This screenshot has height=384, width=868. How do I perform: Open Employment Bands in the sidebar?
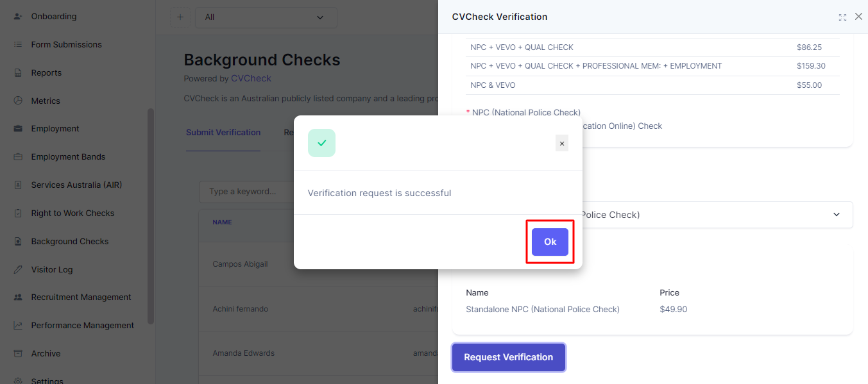68,157
